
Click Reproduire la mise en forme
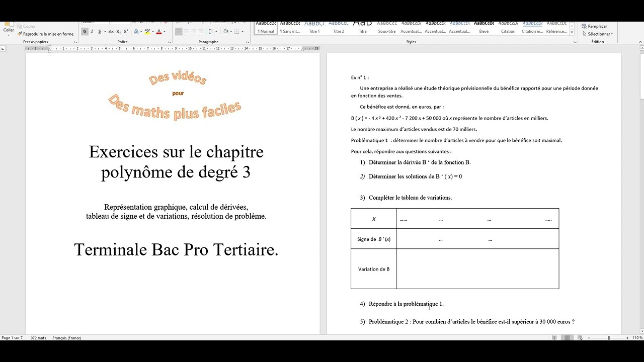coord(45,34)
